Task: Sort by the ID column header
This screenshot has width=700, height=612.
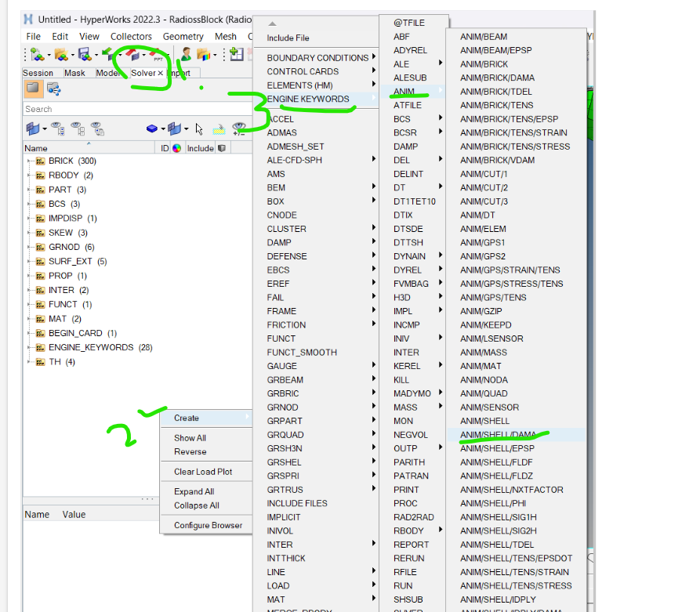Action: tap(165, 148)
